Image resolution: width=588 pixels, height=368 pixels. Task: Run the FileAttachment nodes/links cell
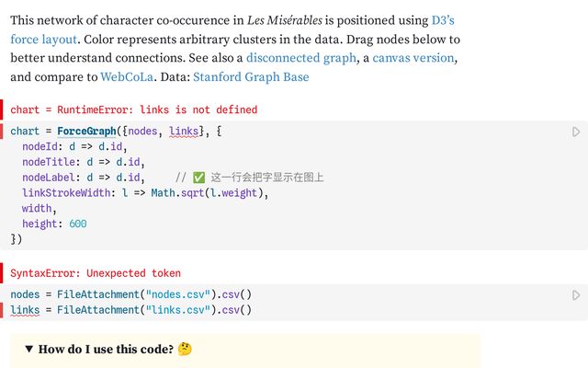(x=576, y=295)
